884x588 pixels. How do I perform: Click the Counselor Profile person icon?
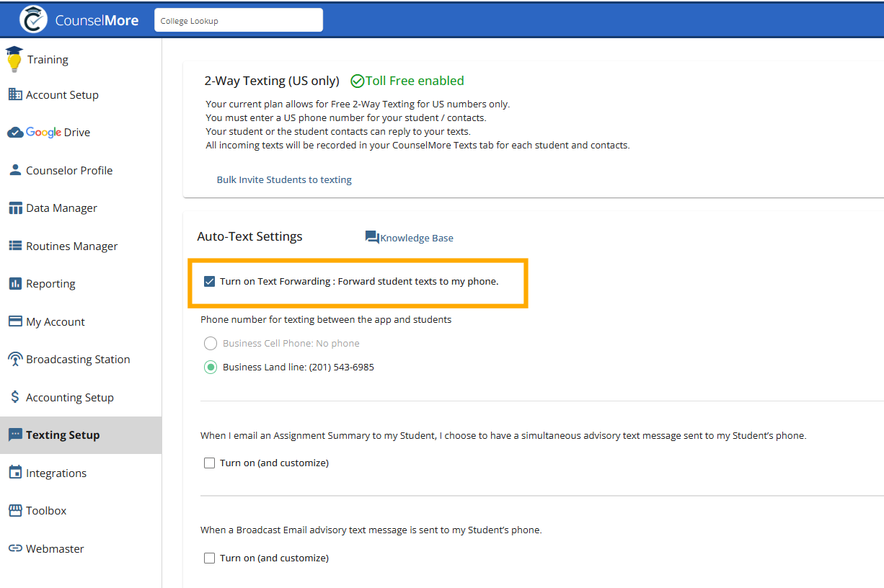(15, 170)
